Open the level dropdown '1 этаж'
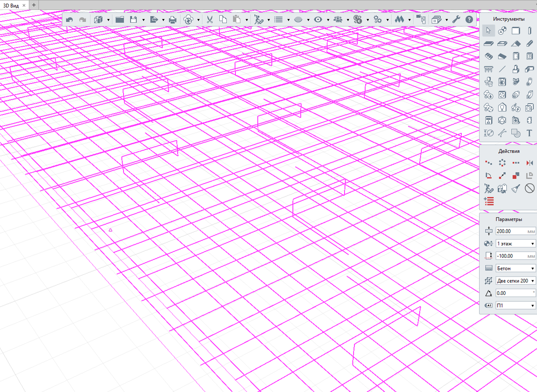 516,243
